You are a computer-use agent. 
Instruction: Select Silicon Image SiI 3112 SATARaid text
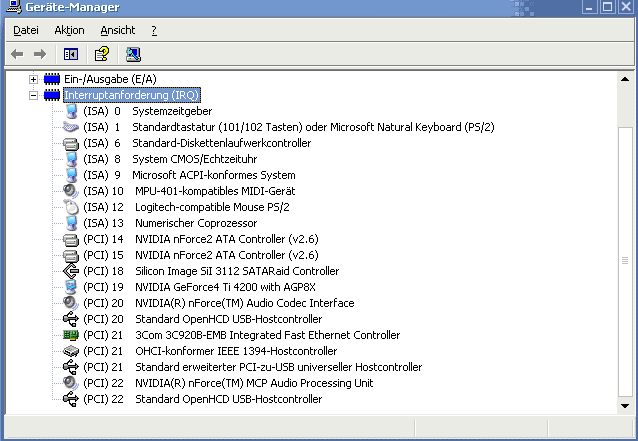point(237,271)
